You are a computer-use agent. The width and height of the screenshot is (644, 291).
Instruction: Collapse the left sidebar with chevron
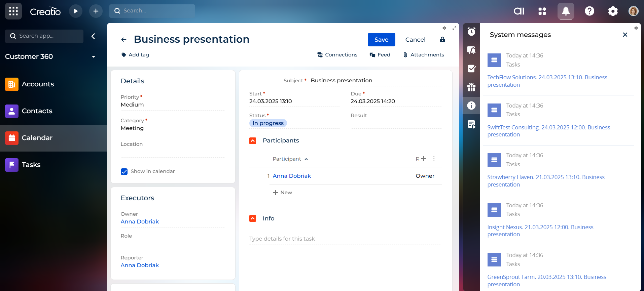click(93, 36)
